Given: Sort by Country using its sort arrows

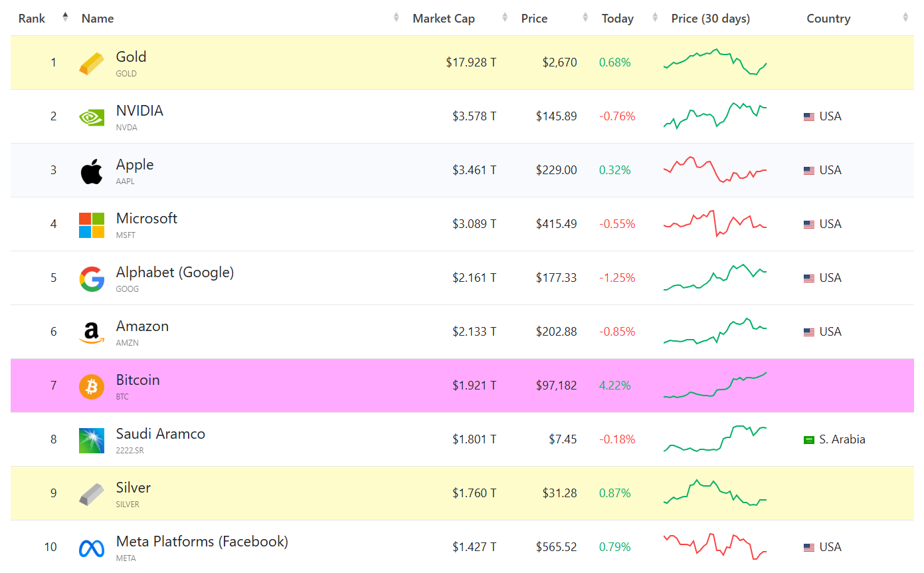Looking at the screenshot, I should [x=905, y=17].
